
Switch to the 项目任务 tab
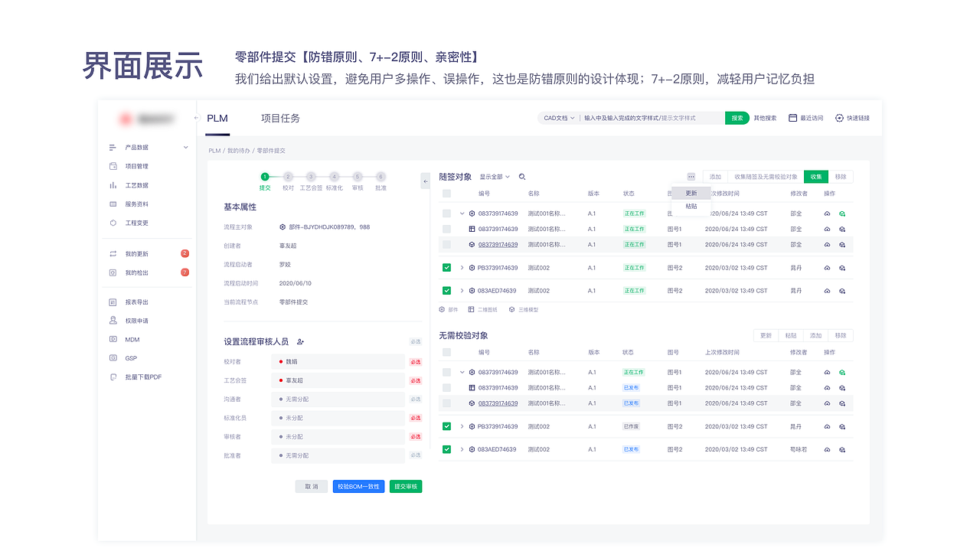point(279,119)
